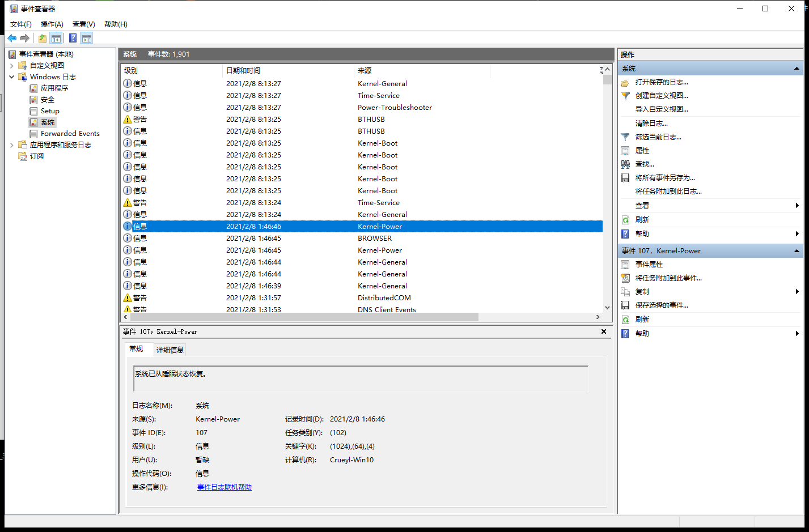Viewport: 809px width, 532px height.
Task: Click 导入自定义视图... action
Action: click(662, 109)
